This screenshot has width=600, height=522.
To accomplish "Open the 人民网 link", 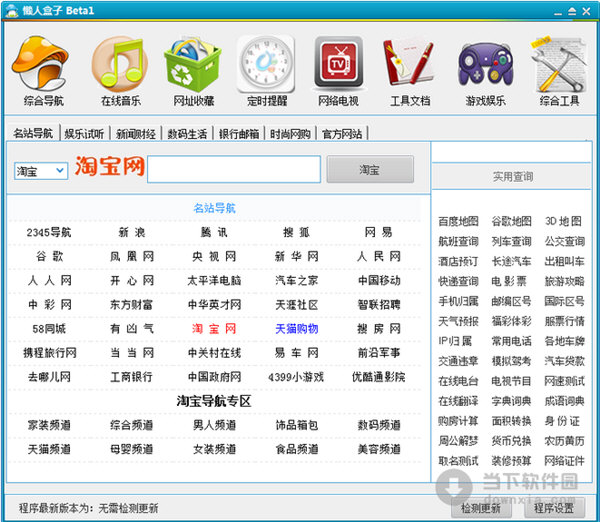I will (378, 256).
